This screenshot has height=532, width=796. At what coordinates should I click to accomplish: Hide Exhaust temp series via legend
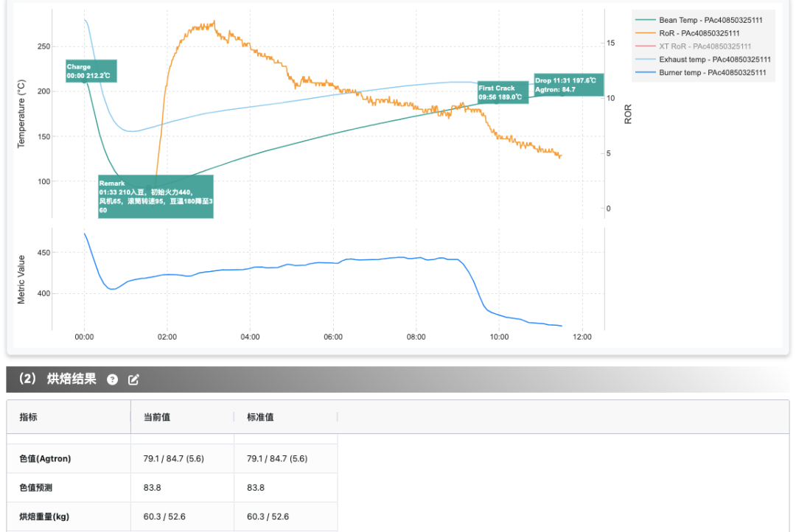click(702, 60)
